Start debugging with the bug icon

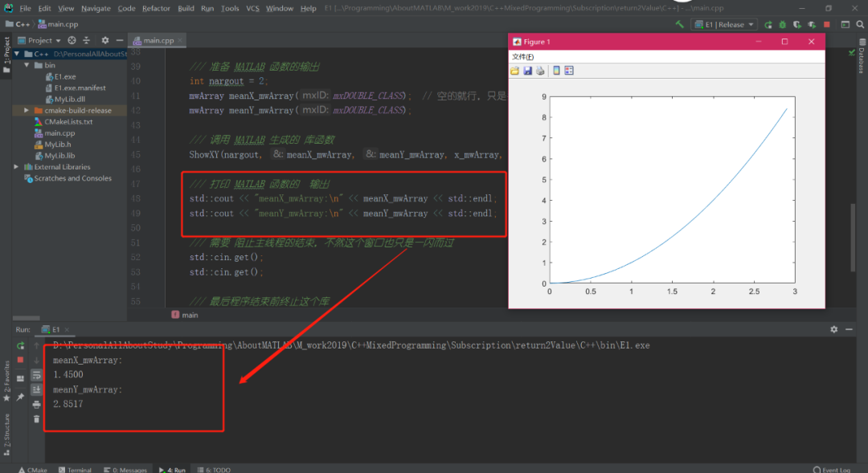click(x=780, y=25)
